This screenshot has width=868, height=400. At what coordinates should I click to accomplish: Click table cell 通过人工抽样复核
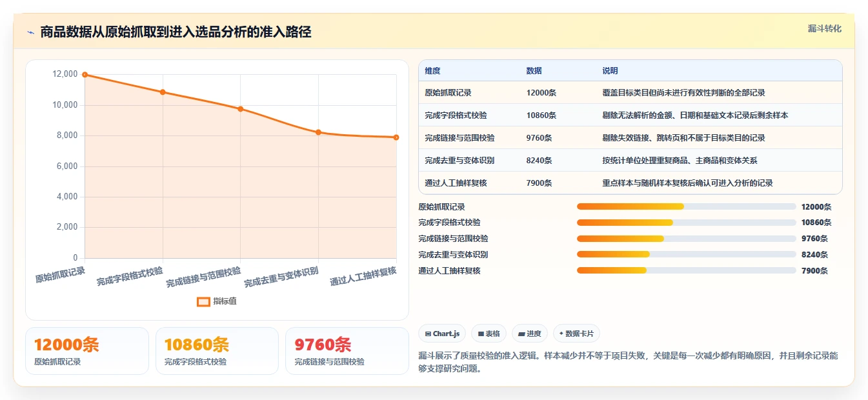click(456, 183)
